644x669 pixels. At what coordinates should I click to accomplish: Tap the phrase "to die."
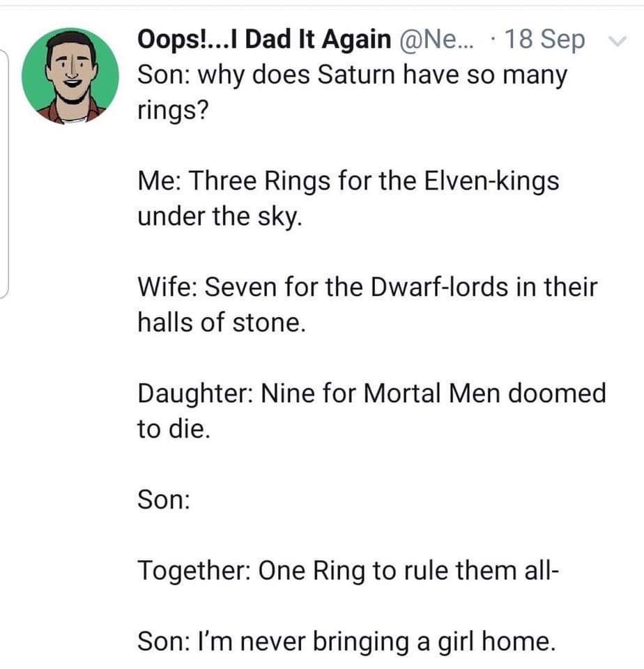[172, 429]
